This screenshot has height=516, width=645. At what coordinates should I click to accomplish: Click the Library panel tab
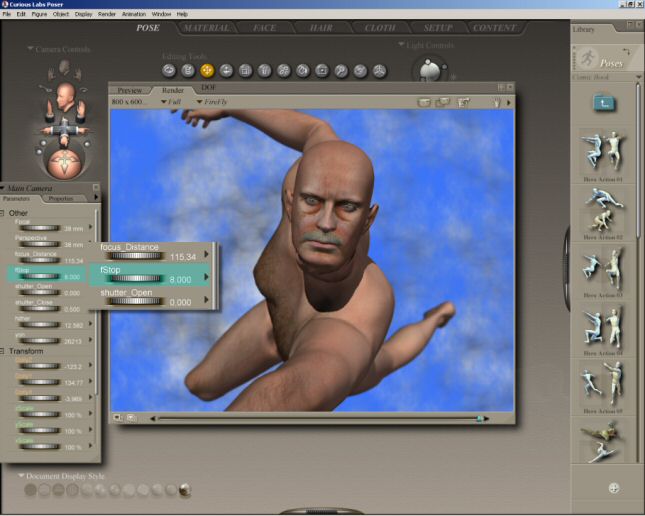pos(583,29)
